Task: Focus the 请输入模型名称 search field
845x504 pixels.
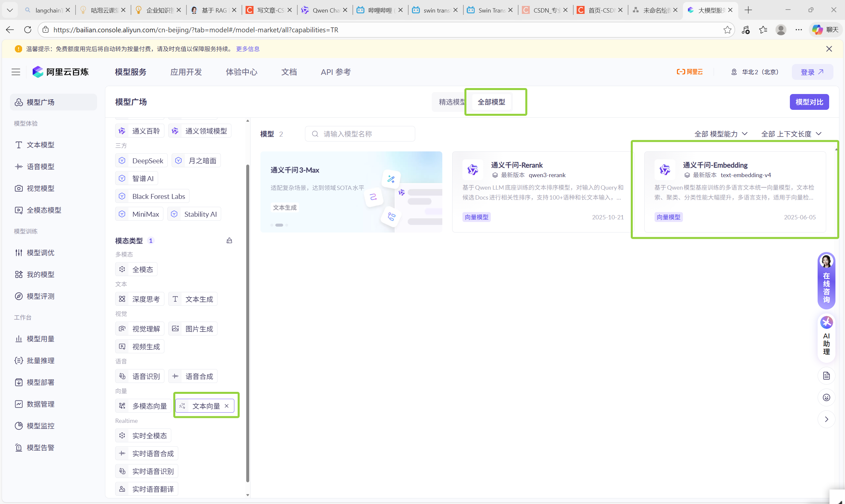Action: click(x=360, y=134)
